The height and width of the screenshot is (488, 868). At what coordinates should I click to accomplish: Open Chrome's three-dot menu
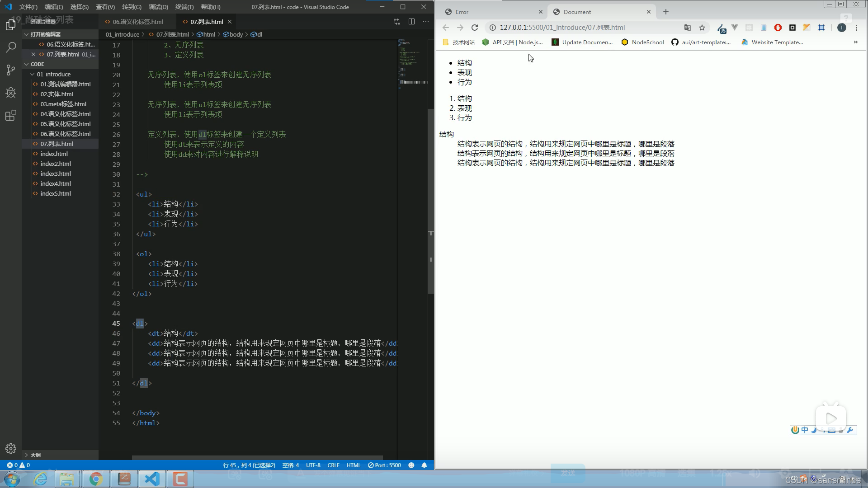856,28
